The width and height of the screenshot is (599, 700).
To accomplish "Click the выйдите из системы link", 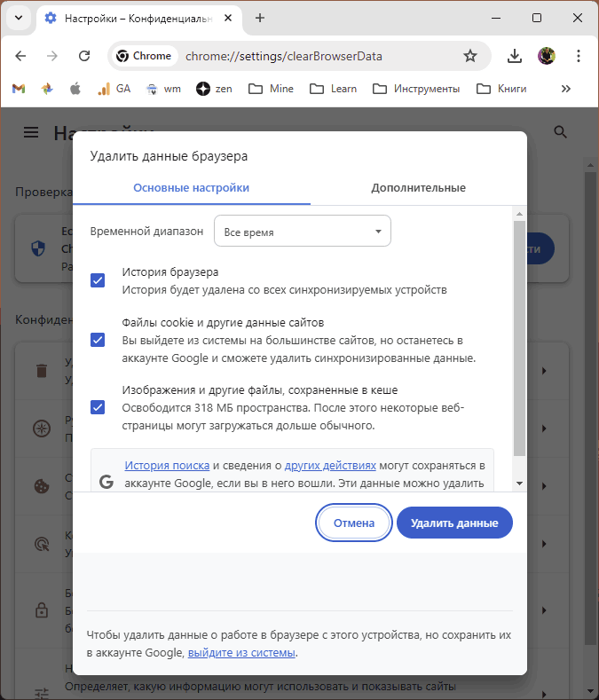I will [241, 653].
